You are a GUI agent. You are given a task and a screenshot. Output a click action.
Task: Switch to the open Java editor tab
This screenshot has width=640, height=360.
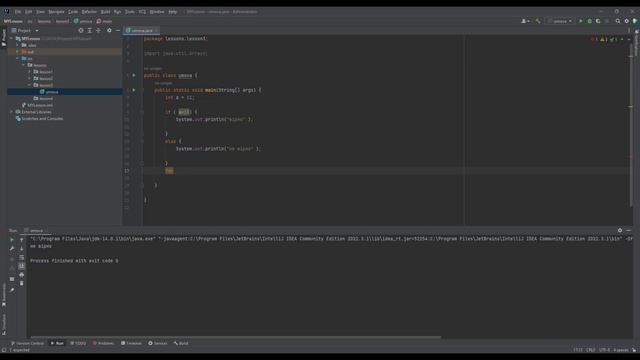point(140,31)
